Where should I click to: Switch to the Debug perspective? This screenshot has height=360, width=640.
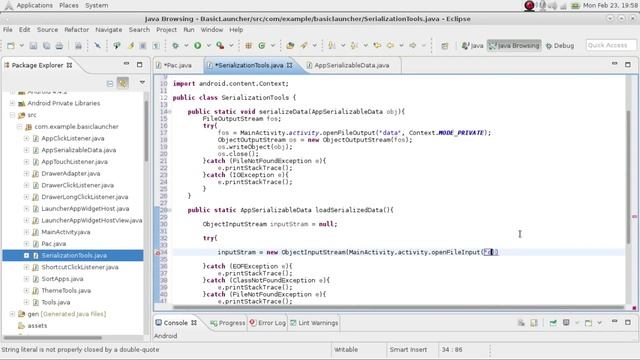560,46
